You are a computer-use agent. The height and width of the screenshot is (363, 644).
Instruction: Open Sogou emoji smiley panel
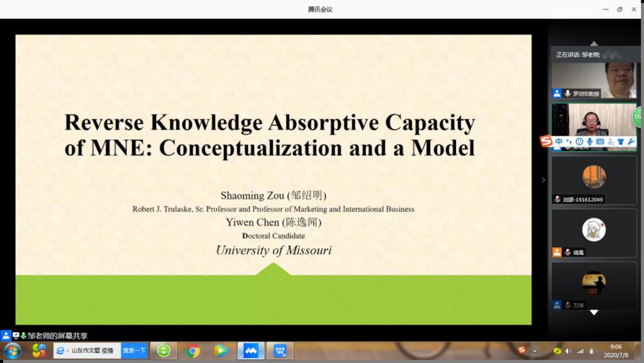(x=579, y=141)
